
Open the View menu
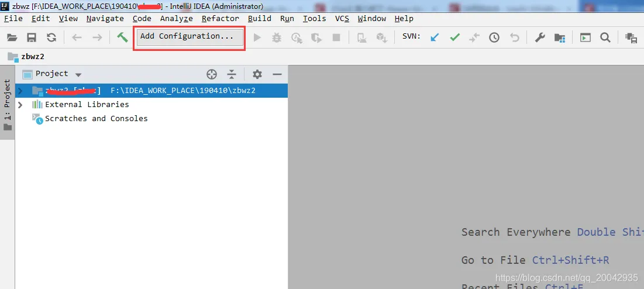(x=68, y=19)
